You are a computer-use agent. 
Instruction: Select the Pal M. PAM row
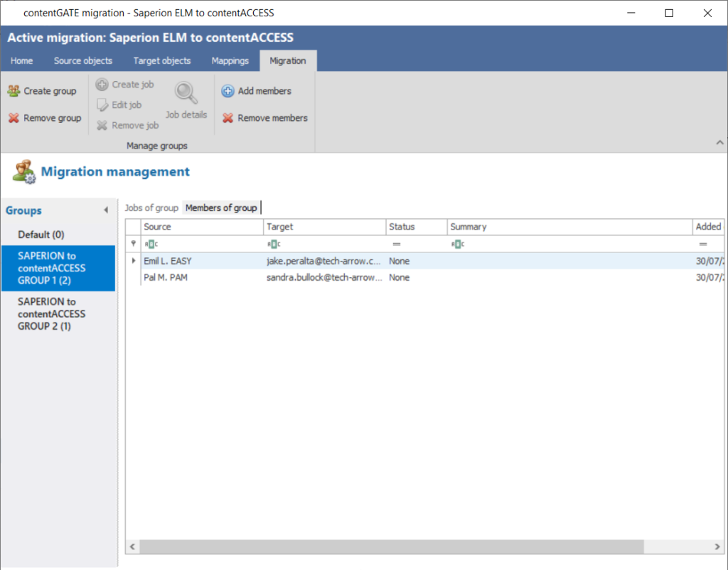(166, 278)
